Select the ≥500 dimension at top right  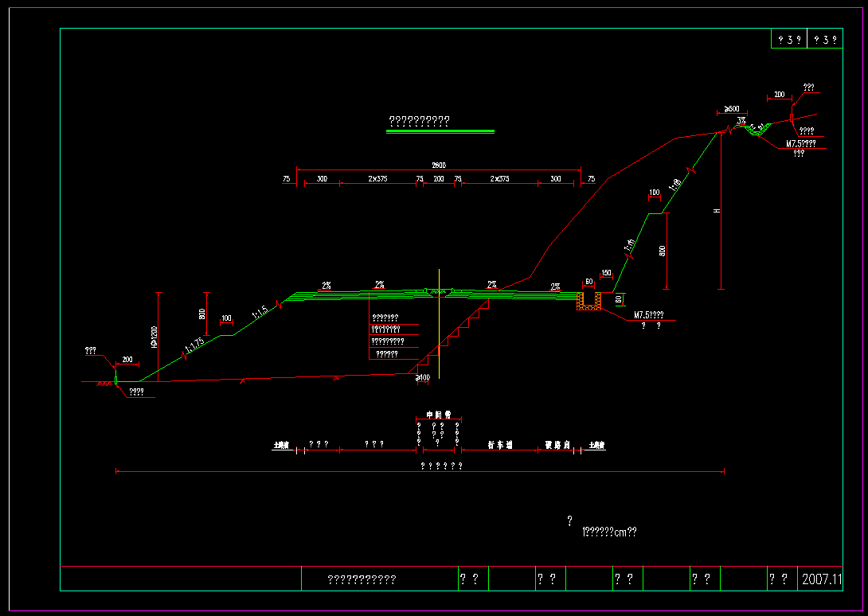coord(731,109)
